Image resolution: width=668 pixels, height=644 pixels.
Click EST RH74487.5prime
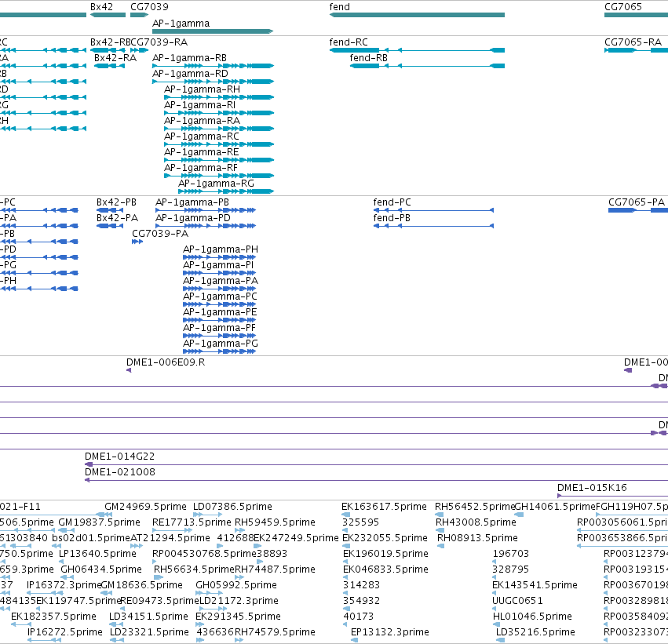276,569
